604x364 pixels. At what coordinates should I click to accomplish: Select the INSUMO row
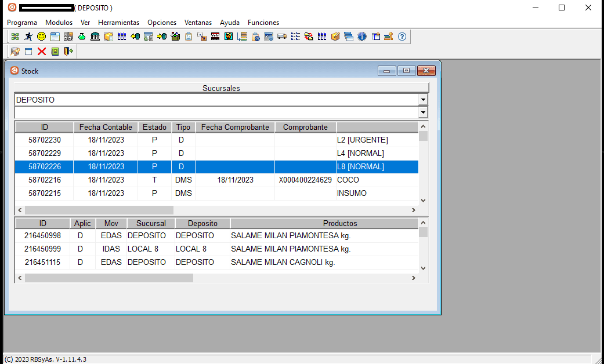pos(216,193)
